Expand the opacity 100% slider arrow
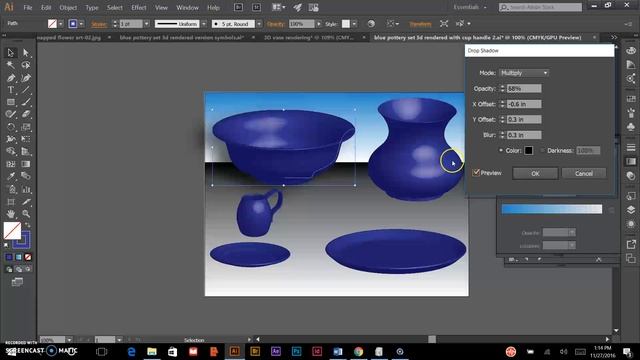 [319, 24]
